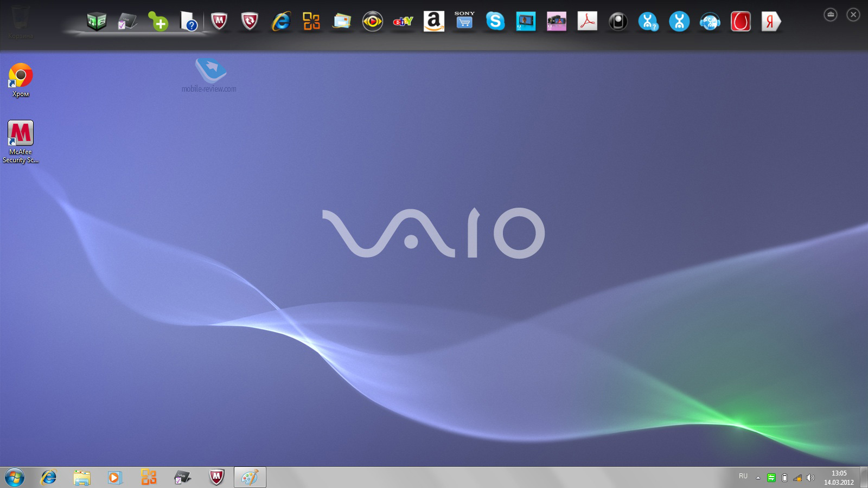Click the Show desktop strip at taskbar end
Image resolution: width=868 pixels, height=488 pixels.
[x=864, y=477]
